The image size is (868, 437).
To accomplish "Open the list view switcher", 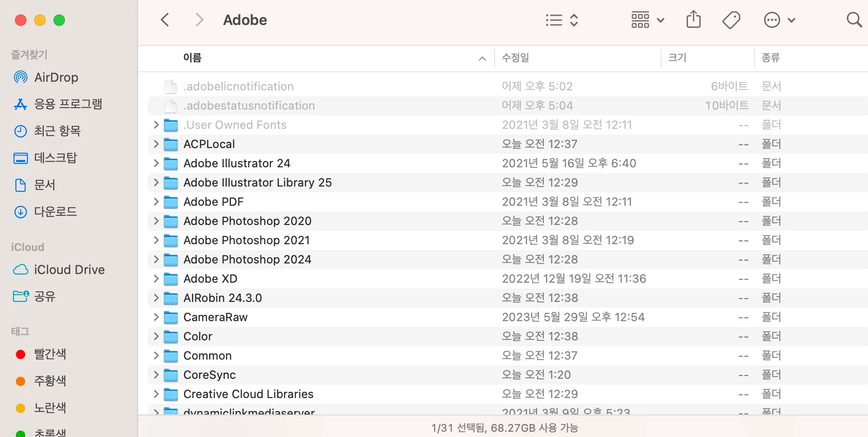I will 562,20.
